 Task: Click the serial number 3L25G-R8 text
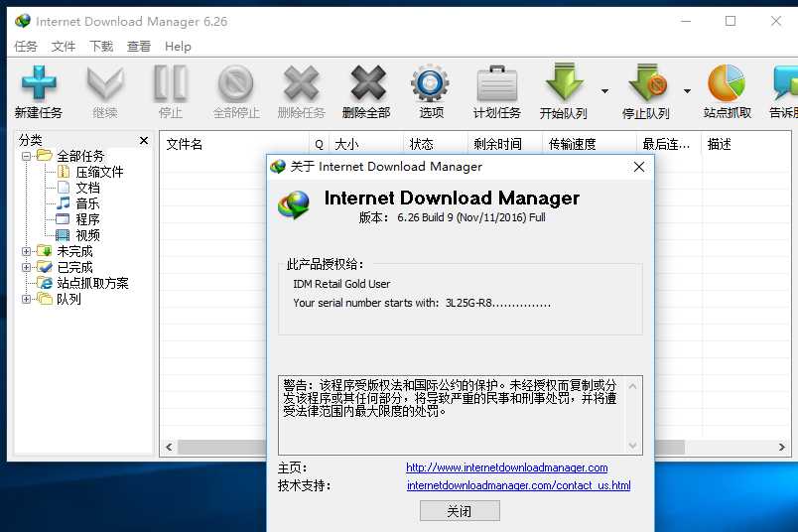point(498,303)
